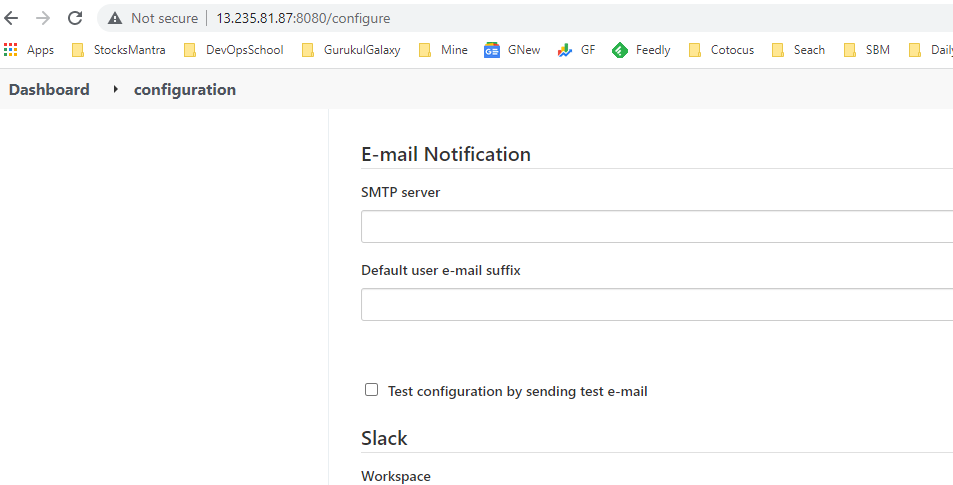Reload the page with refresh icon

click(x=75, y=18)
